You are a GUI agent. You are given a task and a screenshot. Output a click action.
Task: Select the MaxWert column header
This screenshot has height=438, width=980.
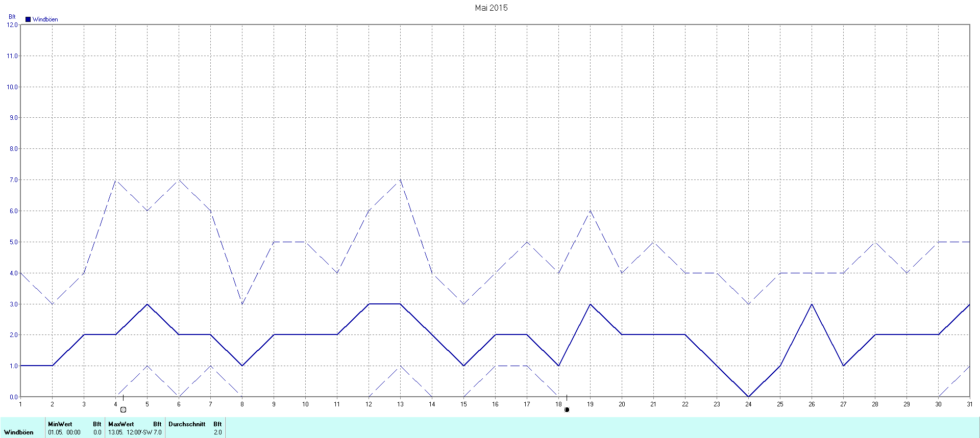pos(121,424)
